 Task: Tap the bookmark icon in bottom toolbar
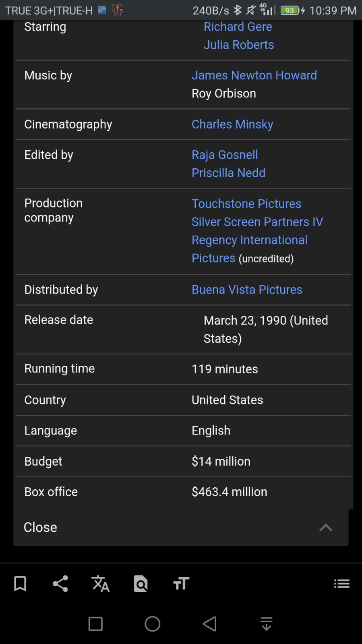[20, 584]
